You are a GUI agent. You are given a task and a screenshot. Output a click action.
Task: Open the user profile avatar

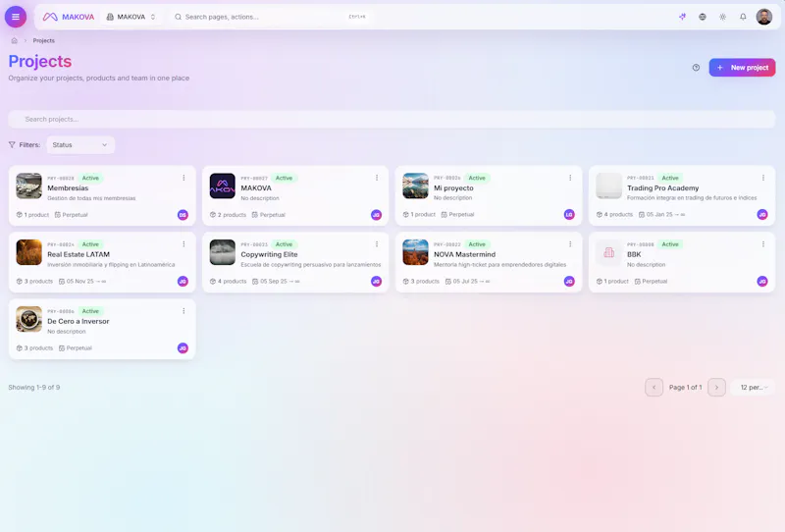(x=764, y=17)
